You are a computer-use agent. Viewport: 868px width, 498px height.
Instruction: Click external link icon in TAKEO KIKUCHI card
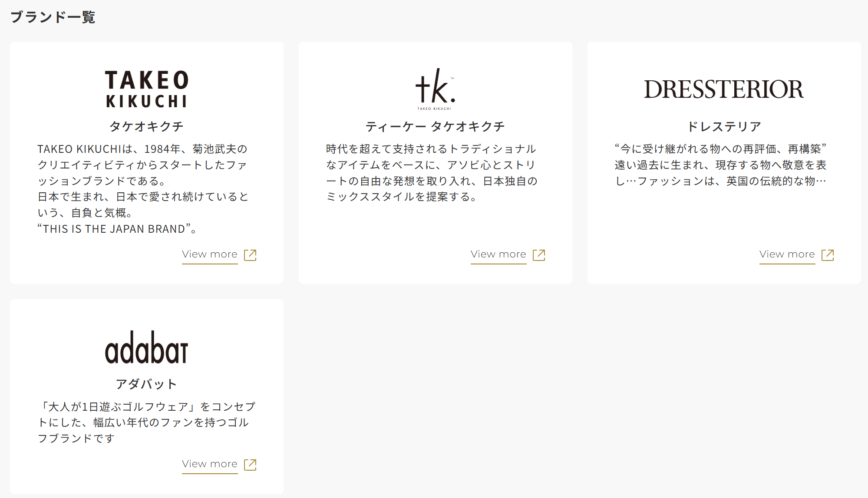coord(250,255)
